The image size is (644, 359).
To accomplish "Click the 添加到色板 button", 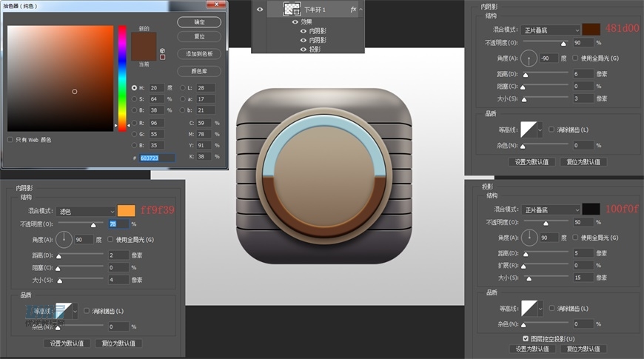I will pos(199,54).
